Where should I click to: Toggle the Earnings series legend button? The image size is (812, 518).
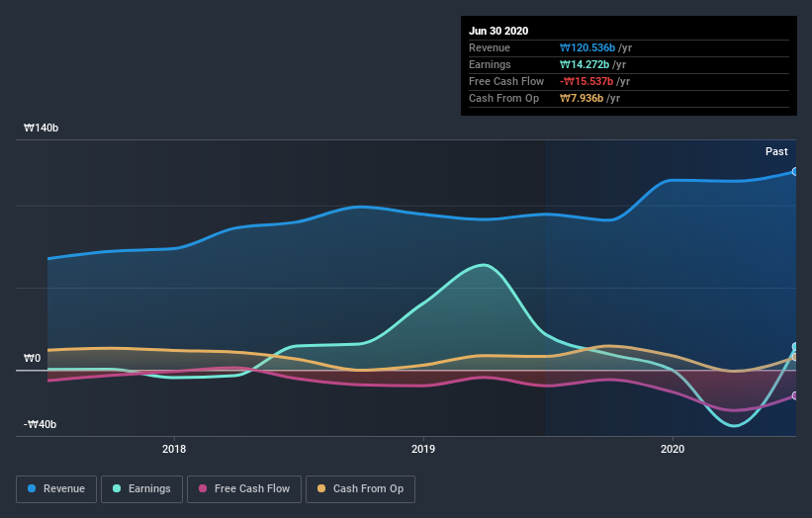click(x=141, y=489)
